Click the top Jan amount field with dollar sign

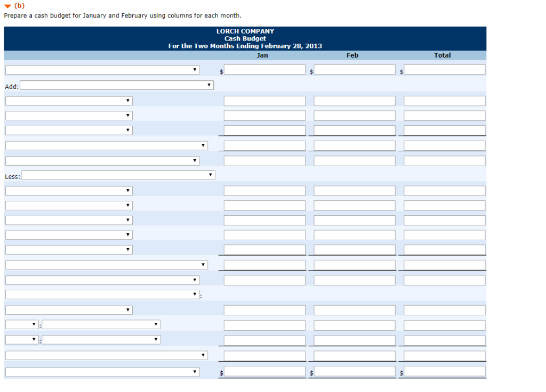264,69
